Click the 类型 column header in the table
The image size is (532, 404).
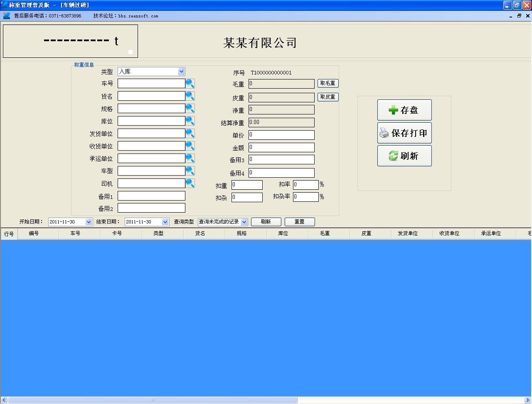pos(163,234)
